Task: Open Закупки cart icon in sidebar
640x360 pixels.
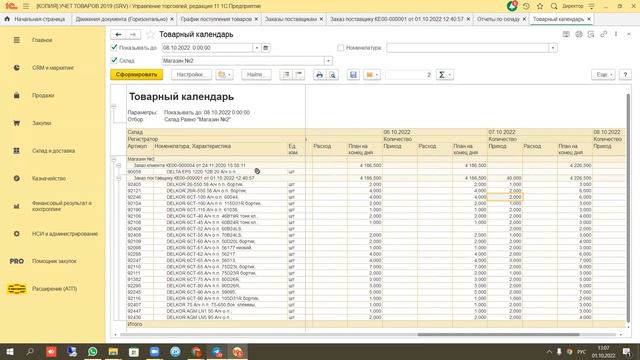Action: [16, 123]
